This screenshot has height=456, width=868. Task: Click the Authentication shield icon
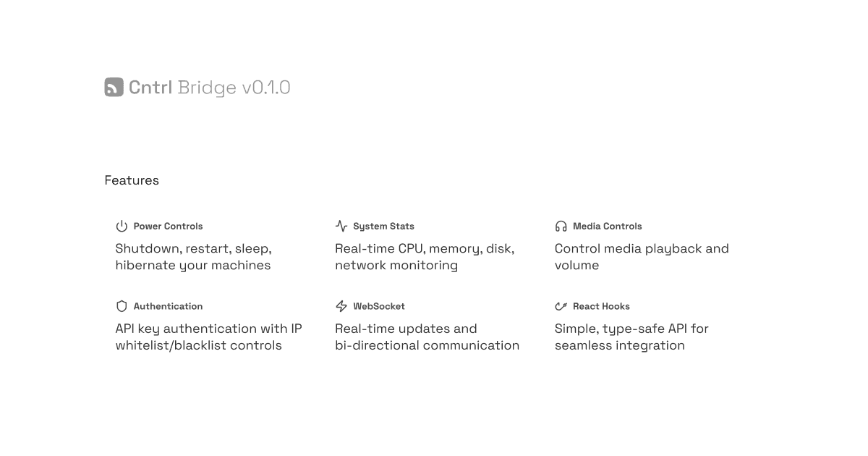[x=122, y=306]
